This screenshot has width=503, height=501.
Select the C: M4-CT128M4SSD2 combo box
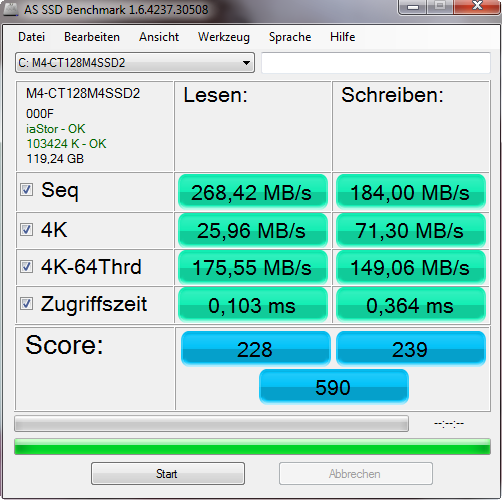point(135,63)
